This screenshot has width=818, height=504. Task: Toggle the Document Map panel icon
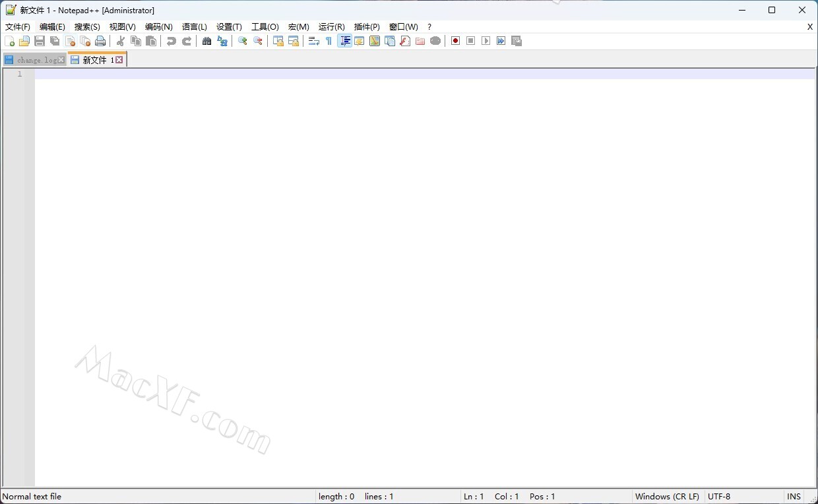coord(375,41)
